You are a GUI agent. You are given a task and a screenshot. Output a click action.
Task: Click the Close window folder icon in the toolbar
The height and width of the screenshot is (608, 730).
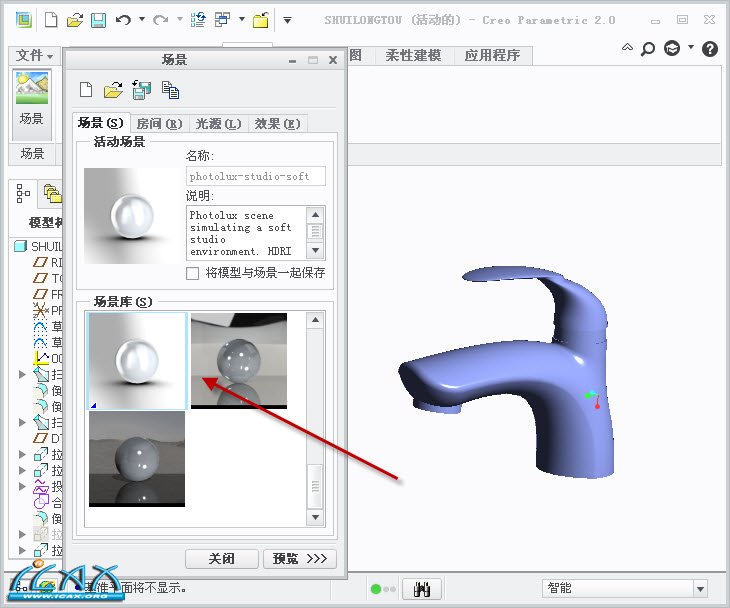pos(261,20)
